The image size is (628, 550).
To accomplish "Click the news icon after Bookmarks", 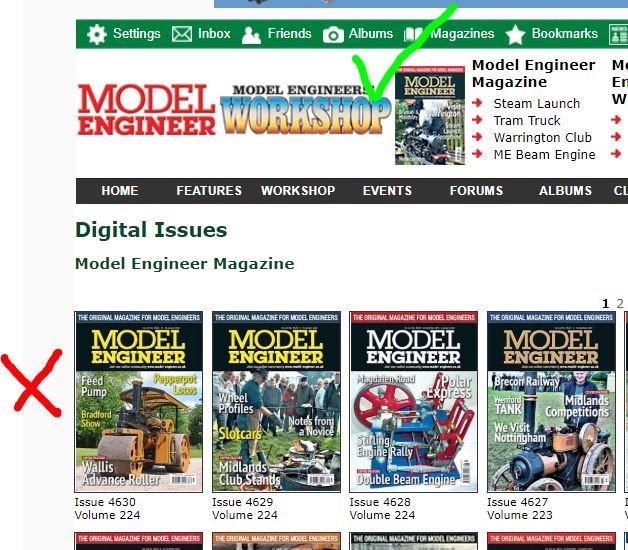I will (618, 34).
